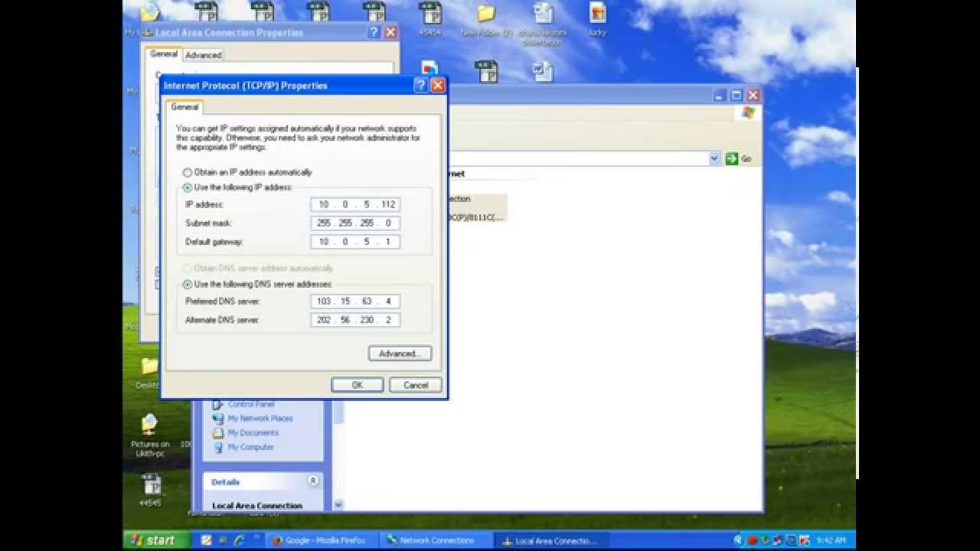Collapse the Details panel chevron

coord(313,481)
